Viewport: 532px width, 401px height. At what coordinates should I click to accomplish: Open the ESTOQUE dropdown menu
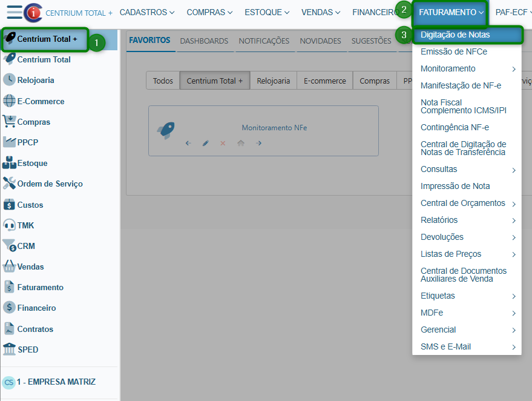(x=267, y=12)
